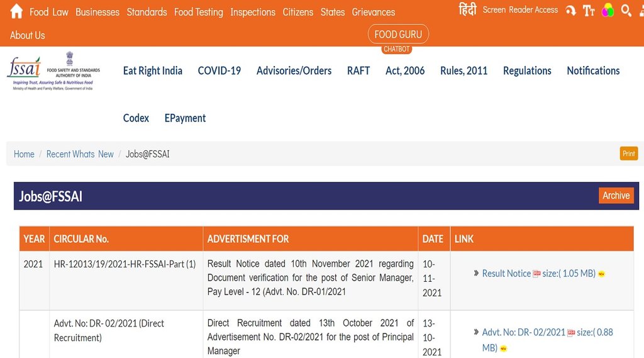Click the Archive button
This screenshot has width=644, height=358.
pyautogui.click(x=616, y=196)
